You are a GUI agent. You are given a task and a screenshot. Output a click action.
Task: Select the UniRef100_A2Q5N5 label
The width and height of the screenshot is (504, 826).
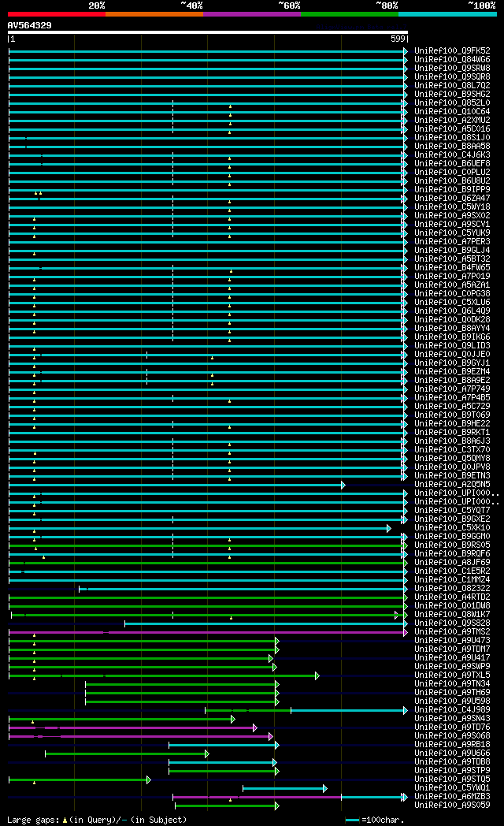(452, 484)
